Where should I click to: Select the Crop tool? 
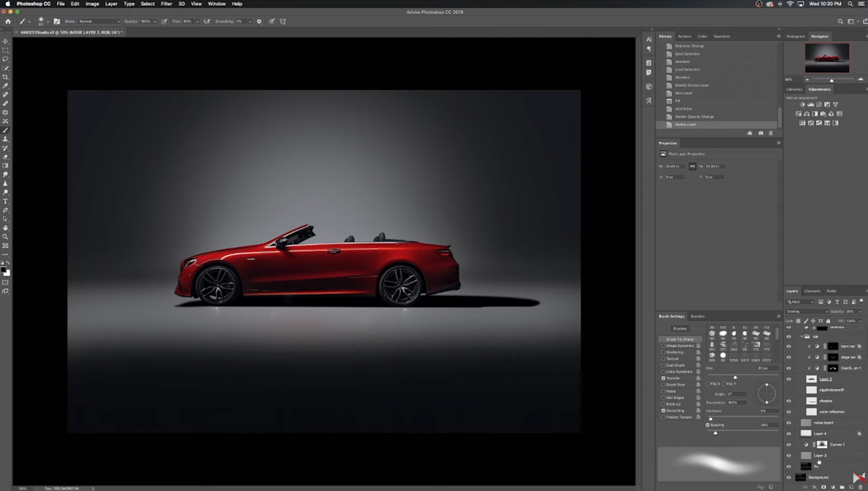click(5, 77)
